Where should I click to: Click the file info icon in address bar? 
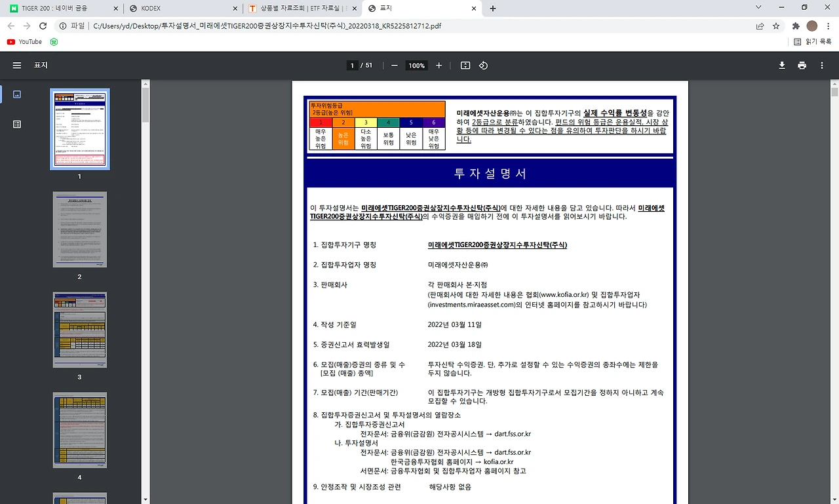pyautogui.click(x=63, y=26)
